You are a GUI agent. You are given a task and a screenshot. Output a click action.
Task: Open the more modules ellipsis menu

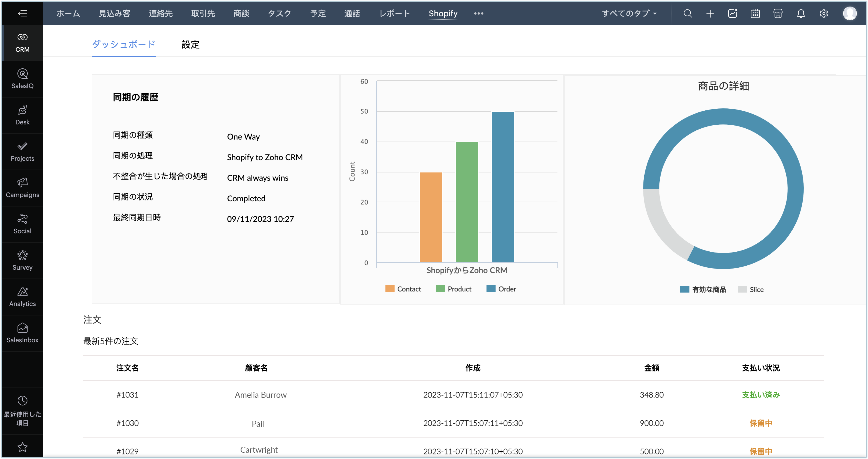[479, 13]
